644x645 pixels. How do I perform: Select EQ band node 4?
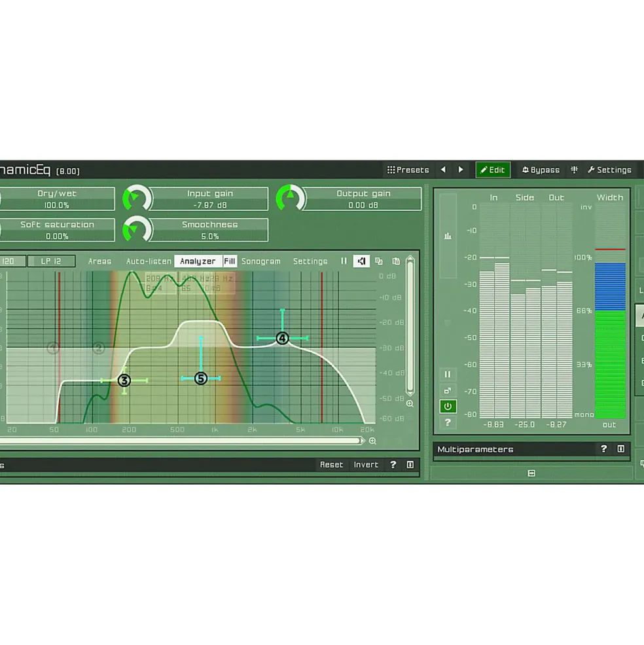(x=282, y=338)
